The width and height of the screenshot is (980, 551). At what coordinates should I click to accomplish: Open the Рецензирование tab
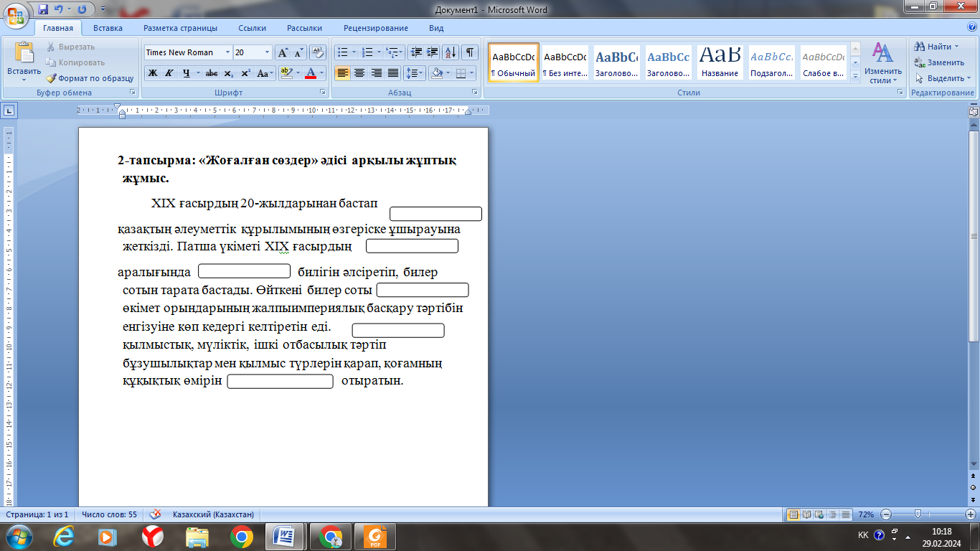pos(375,28)
